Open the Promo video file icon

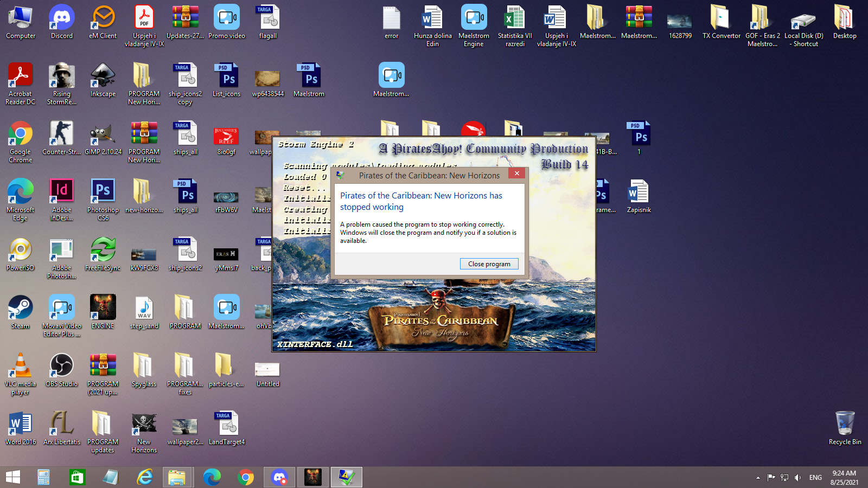(x=227, y=22)
